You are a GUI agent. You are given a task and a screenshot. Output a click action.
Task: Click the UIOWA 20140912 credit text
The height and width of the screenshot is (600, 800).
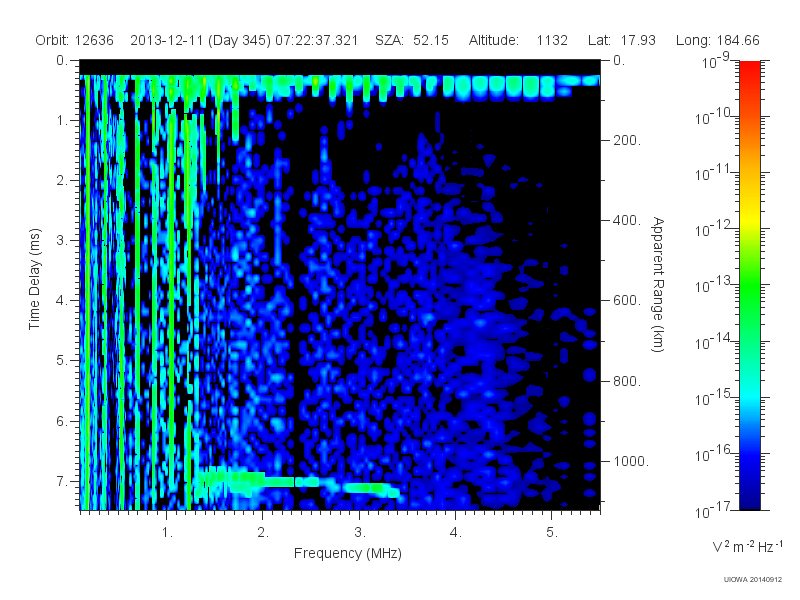coord(753,580)
